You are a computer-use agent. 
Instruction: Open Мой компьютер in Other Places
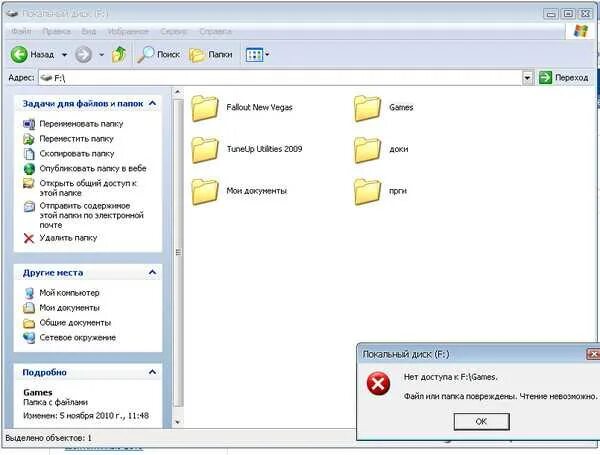(x=69, y=293)
